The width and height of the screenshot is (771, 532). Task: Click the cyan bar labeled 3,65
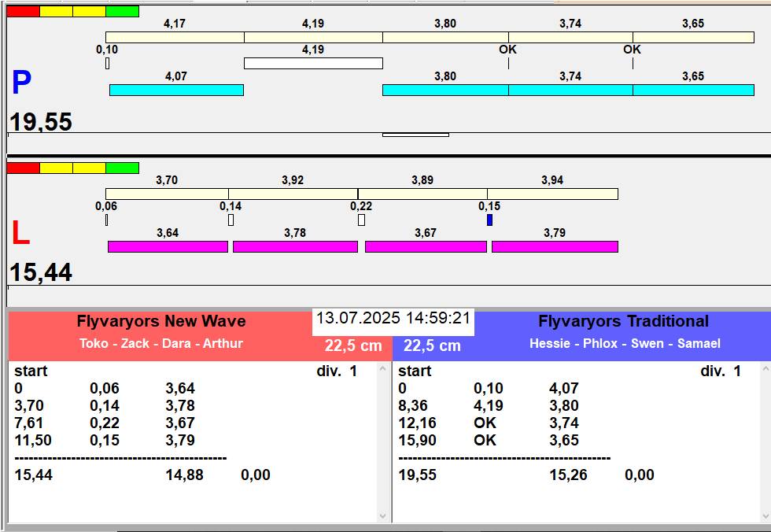[693, 90]
